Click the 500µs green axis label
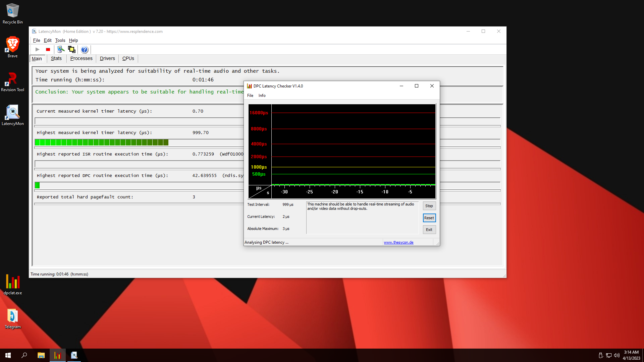The width and height of the screenshot is (644, 362). 259,174
